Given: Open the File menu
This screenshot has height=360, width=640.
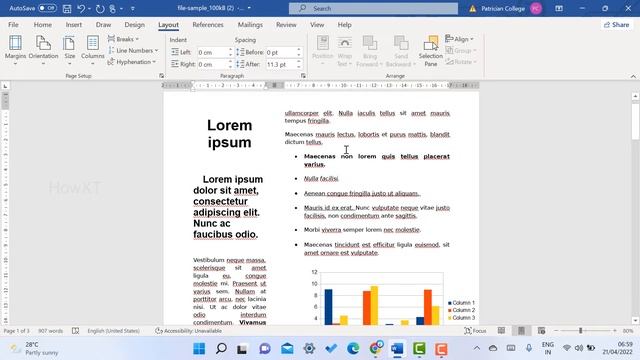Looking at the screenshot, I should 13,25.
